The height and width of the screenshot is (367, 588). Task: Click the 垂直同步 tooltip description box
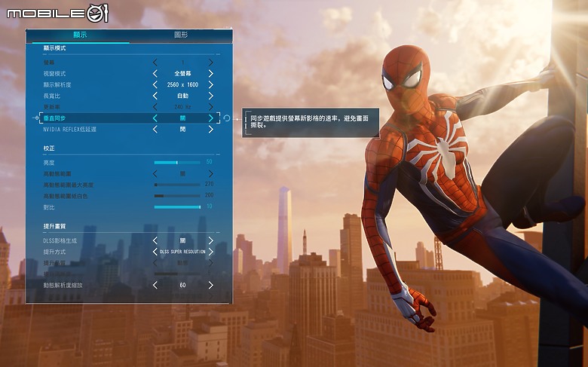[311, 122]
